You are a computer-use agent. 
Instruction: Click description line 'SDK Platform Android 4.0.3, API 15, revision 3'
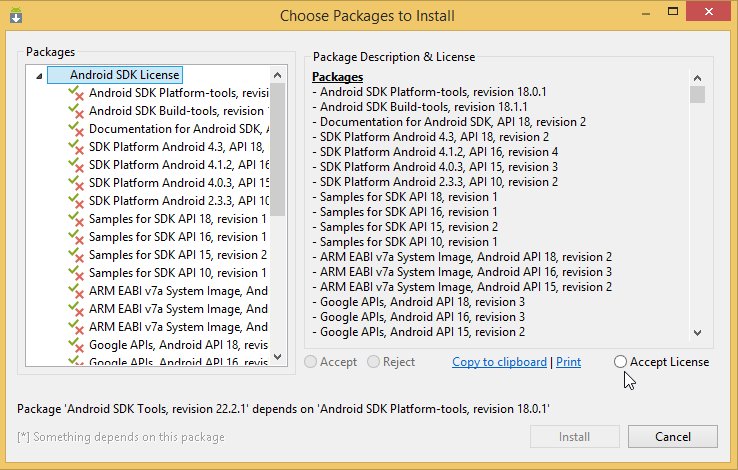435,167
